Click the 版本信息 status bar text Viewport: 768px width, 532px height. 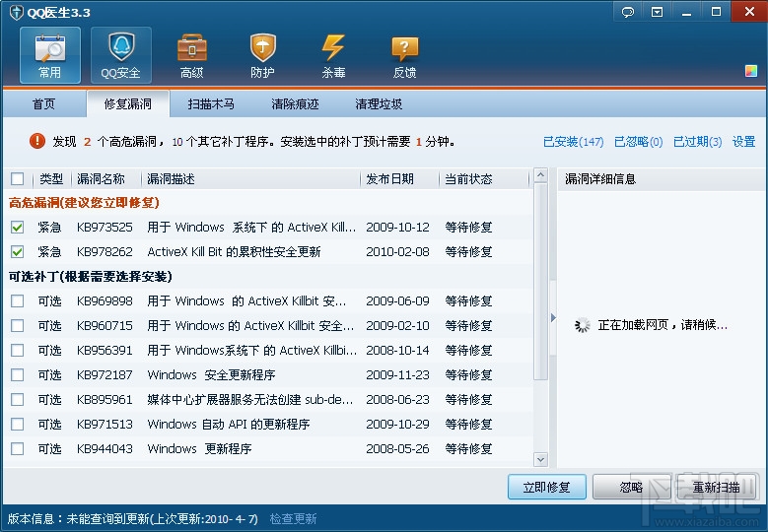pos(133,518)
